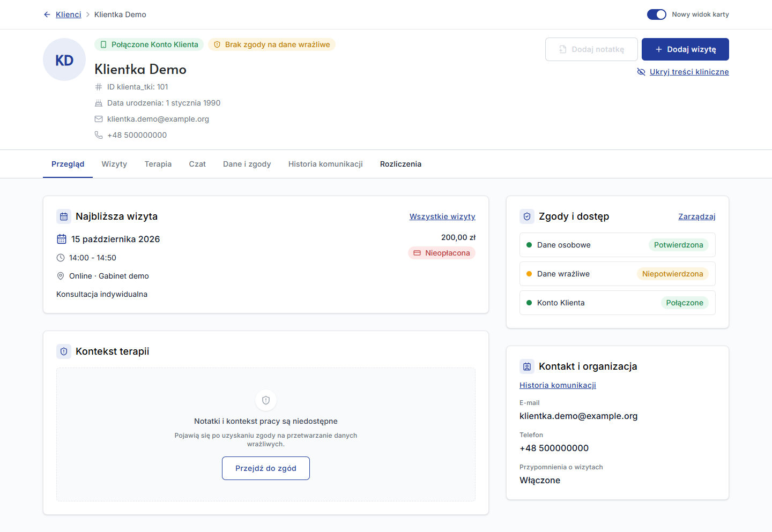772x532 pixels.
Task: Open Historia komunikacji link in Kontakt card
Action: pyautogui.click(x=558, y=385)
